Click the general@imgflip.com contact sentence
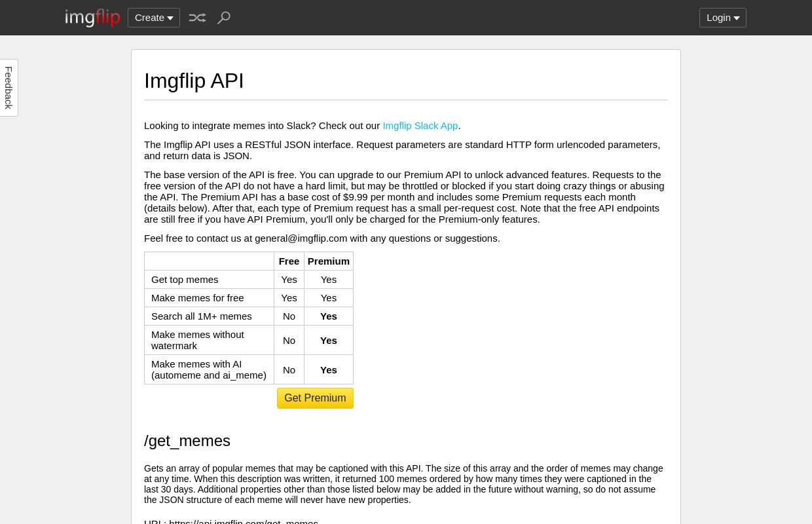This screenshot has width=812, height=524. point(322,238)
